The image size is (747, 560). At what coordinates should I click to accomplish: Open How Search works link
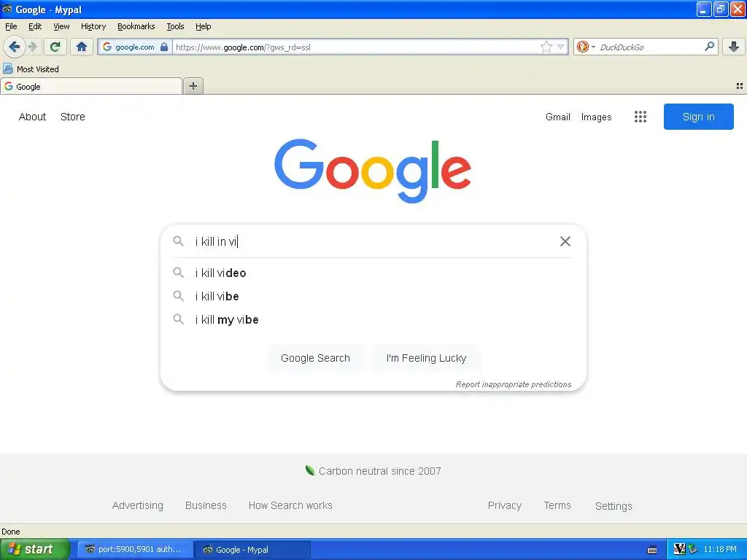tap(290, 505)
